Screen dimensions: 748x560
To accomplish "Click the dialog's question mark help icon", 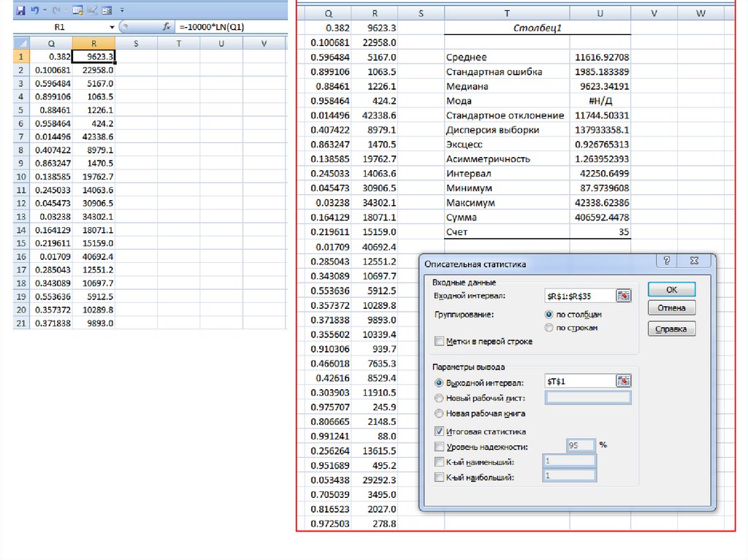I will [x=666, y=261].
